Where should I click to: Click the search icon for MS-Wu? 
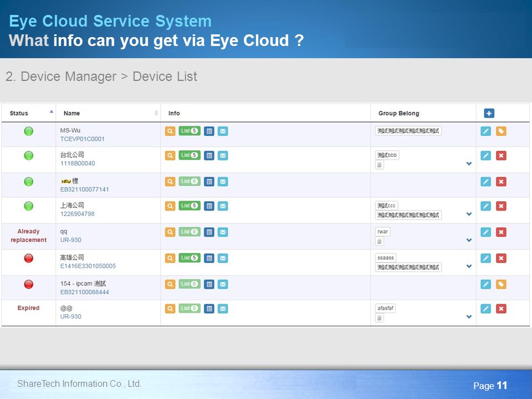(170, 131)
